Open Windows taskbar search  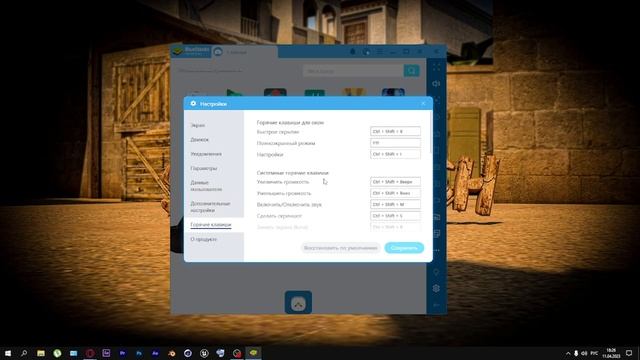click(x=24, y=353)
